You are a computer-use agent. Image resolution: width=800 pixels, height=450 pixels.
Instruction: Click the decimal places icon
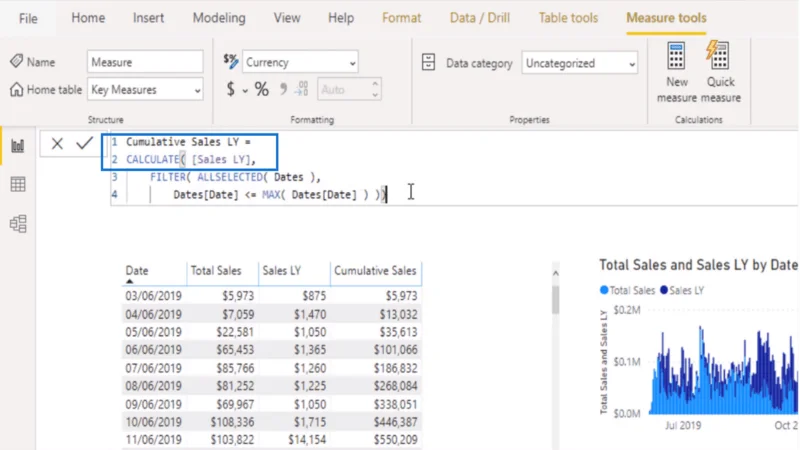point(302,89)
